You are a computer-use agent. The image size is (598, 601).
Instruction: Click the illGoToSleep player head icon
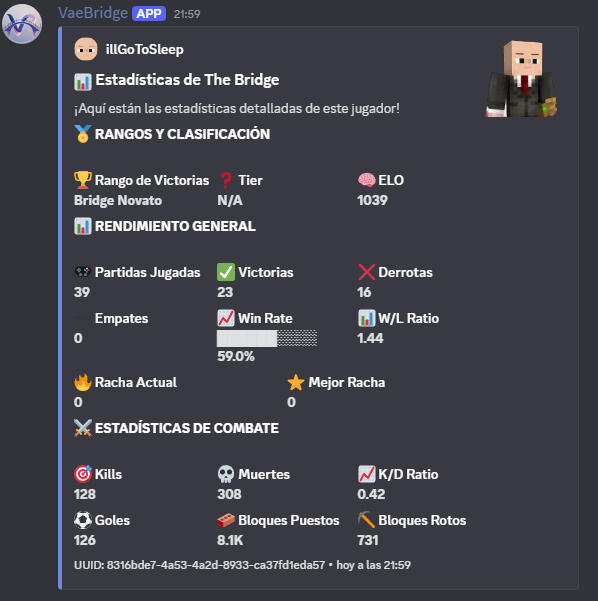86,49
